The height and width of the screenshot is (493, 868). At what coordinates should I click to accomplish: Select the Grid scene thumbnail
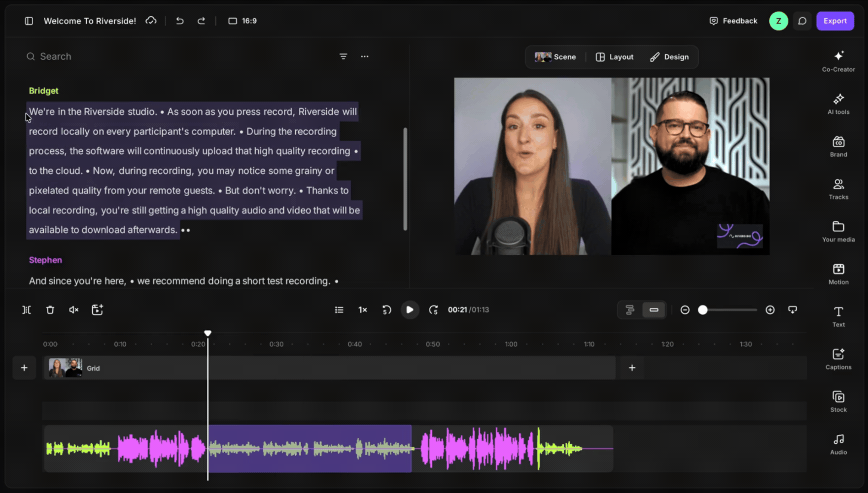65,368
